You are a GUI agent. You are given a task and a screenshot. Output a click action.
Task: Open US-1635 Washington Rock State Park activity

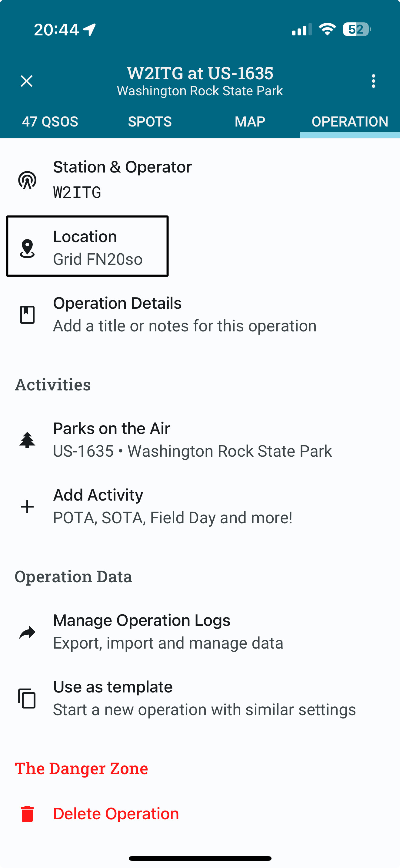pyautogui.click(x=192, y=440)
